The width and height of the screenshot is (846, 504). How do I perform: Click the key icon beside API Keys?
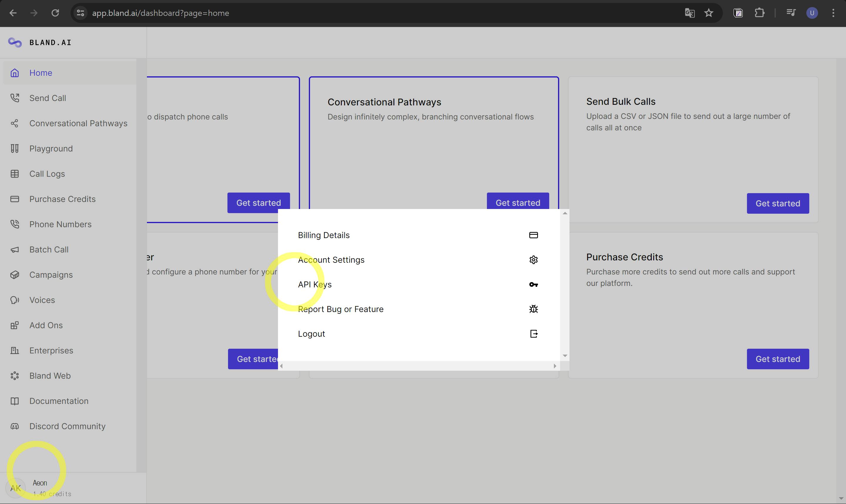pyautogui.click(x=533, y=284)
